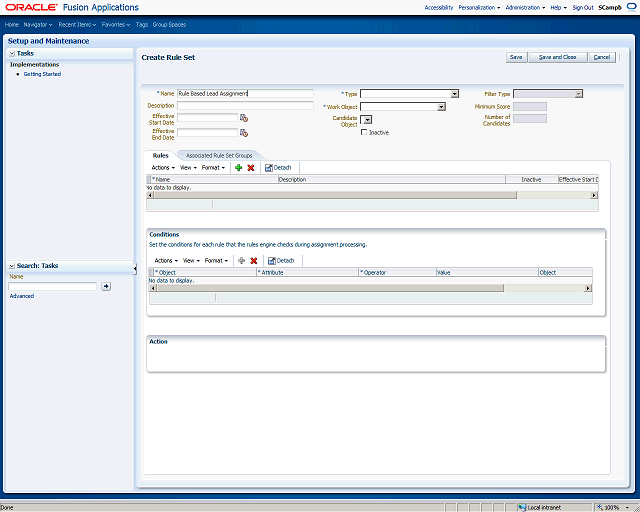Click the chat bubble icon near SCampb
Viewport: 640px width, 512px height.
coord(631,7)
